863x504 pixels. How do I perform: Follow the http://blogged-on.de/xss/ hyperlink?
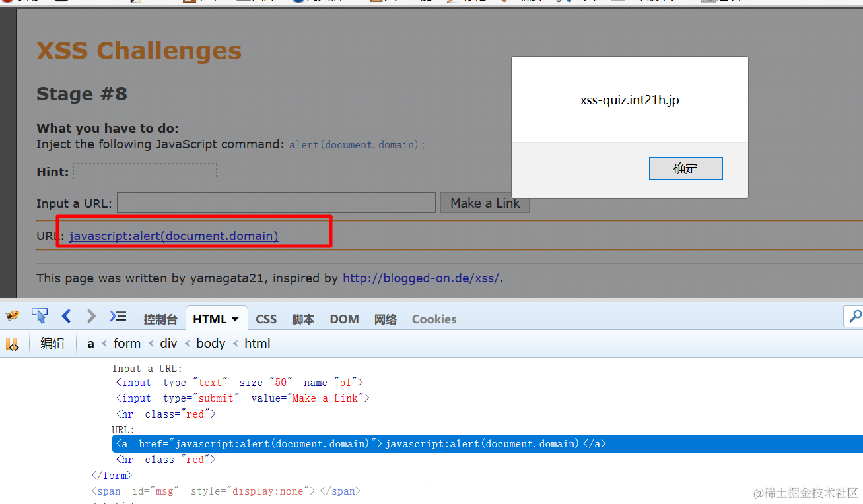[x=421, y=278]
